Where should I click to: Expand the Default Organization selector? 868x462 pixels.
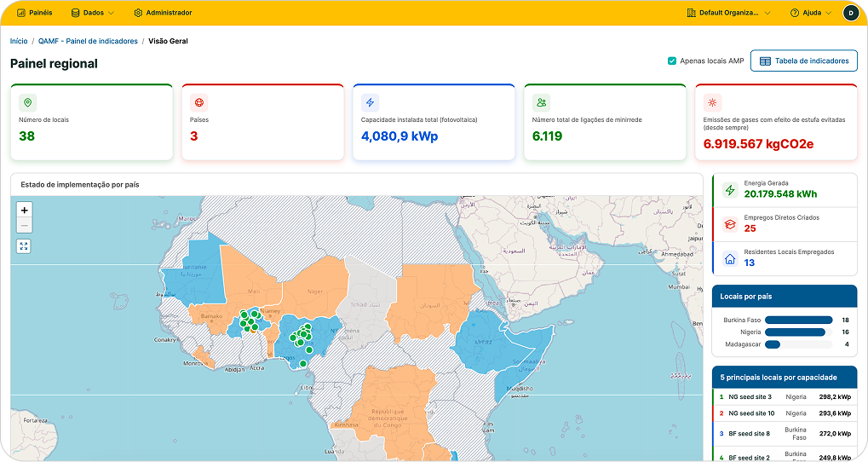[x=728, y=13]
